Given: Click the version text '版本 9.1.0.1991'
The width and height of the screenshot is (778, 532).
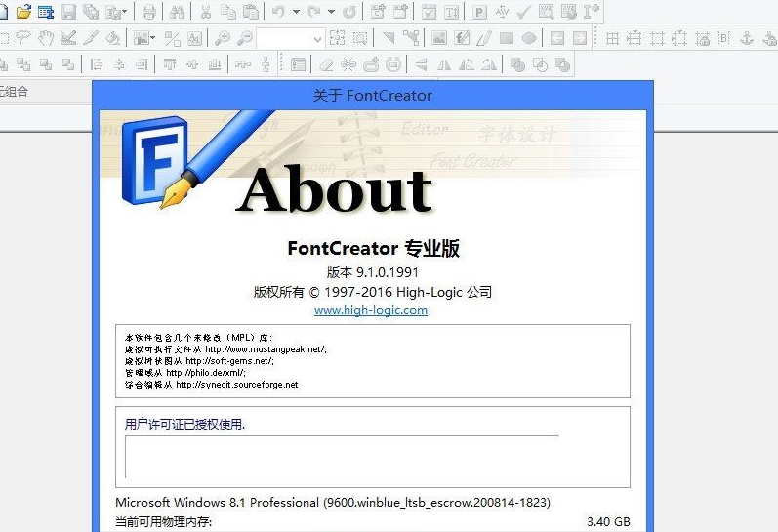Looking at the screenshot, I should [372, 272].
